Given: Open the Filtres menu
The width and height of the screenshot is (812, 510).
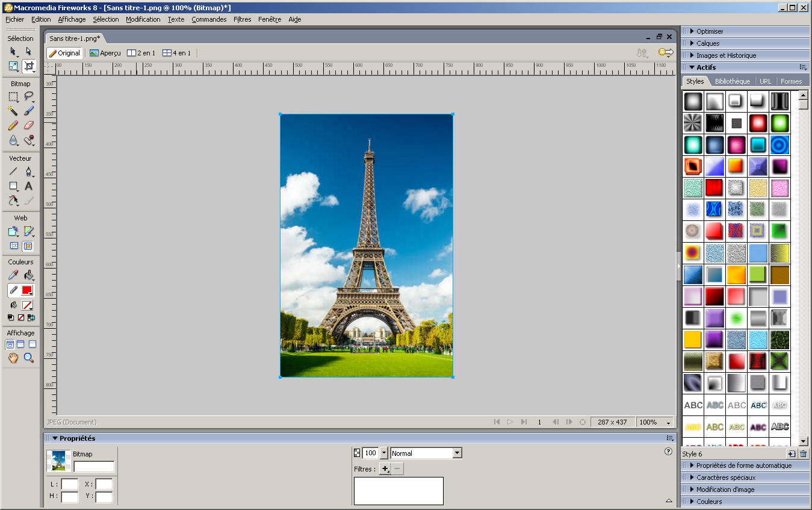Looking at the screenshot, I should click(242, 19).
